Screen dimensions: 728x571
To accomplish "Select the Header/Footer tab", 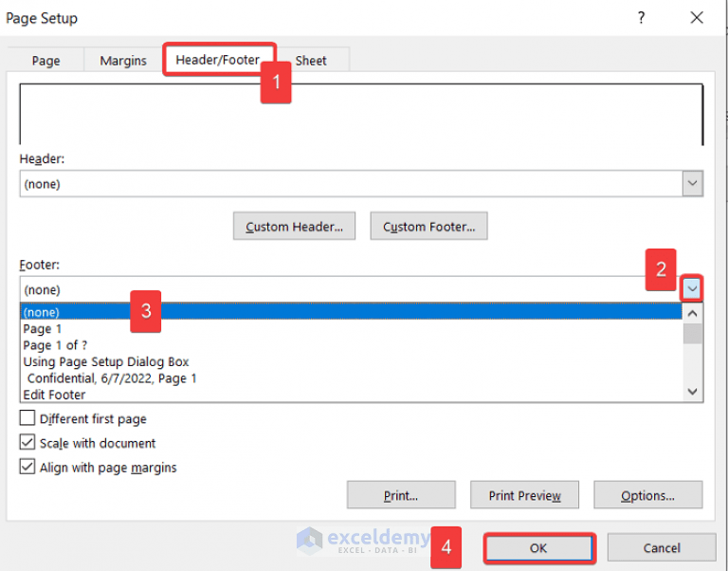I will [x=217, y=60].
